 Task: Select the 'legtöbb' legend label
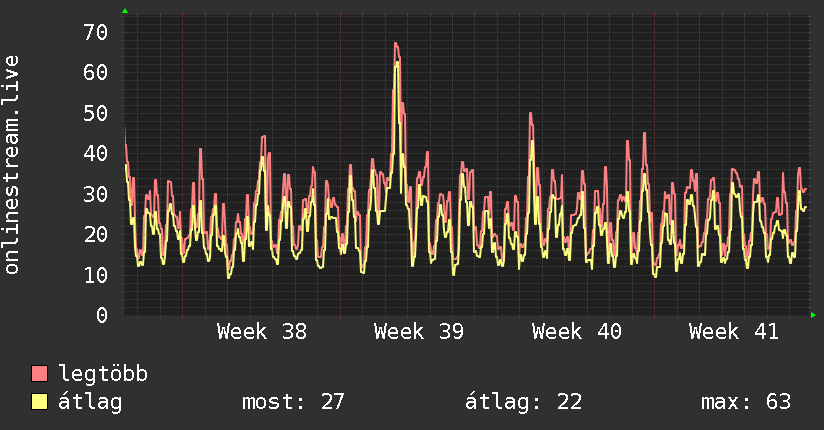103,374
